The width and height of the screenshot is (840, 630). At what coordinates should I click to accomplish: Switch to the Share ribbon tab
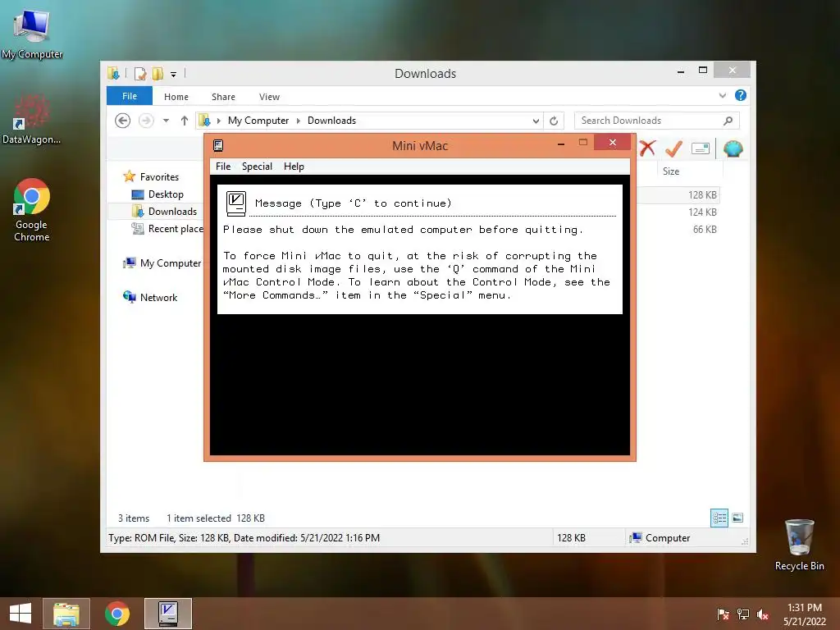point(223,97)
